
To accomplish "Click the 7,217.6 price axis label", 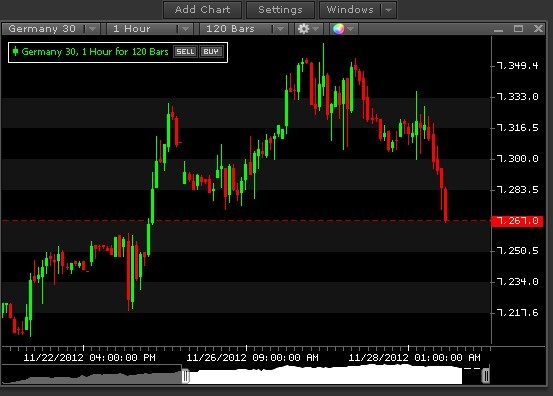I will pyautogui.click(x=517, y=313).
